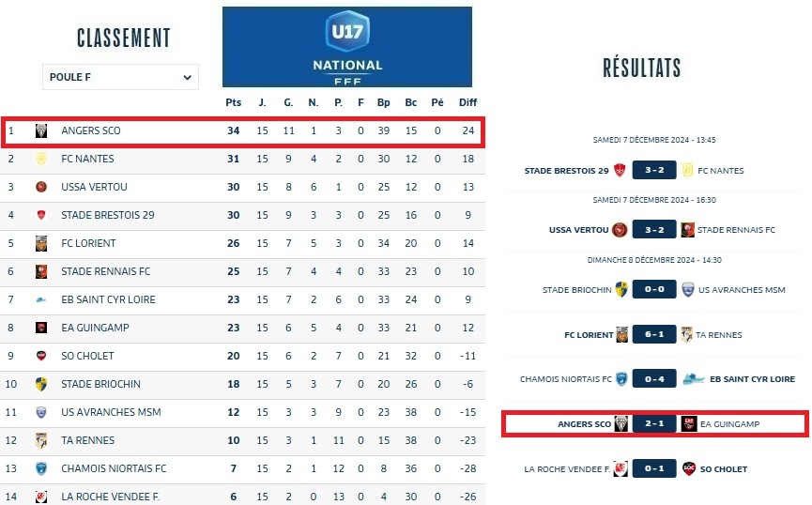Open USSA Vertou team link in standings

[94, 188]
